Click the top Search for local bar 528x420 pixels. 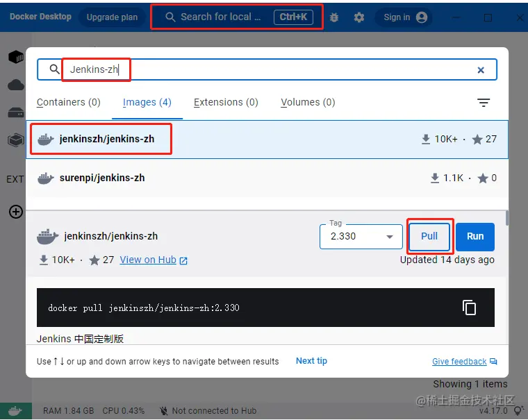coord(237,17)
